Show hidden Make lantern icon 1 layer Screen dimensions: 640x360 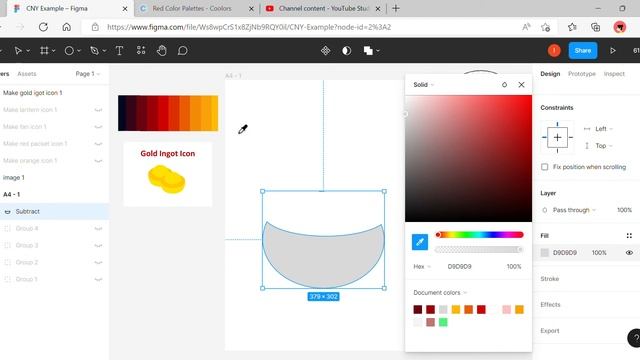click(98, 110)
